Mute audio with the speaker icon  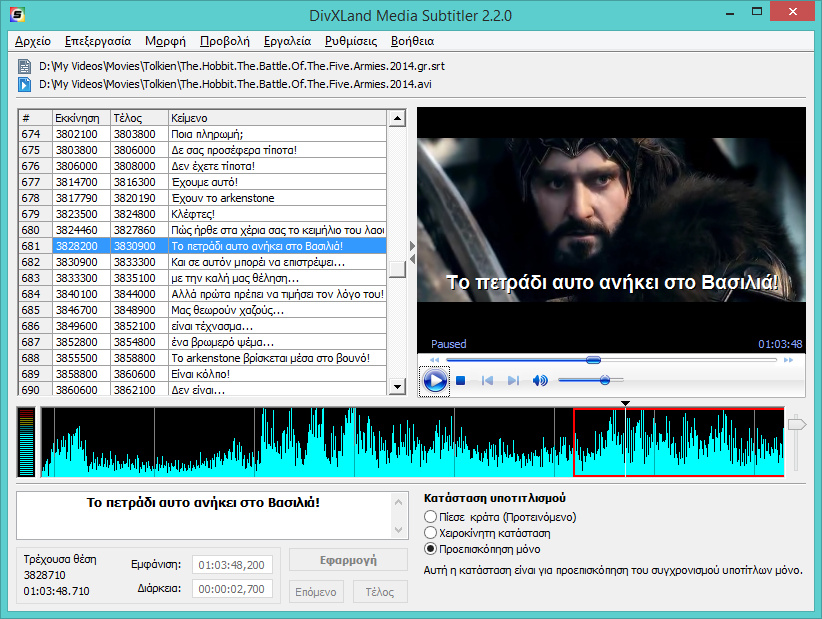[540, 381]
